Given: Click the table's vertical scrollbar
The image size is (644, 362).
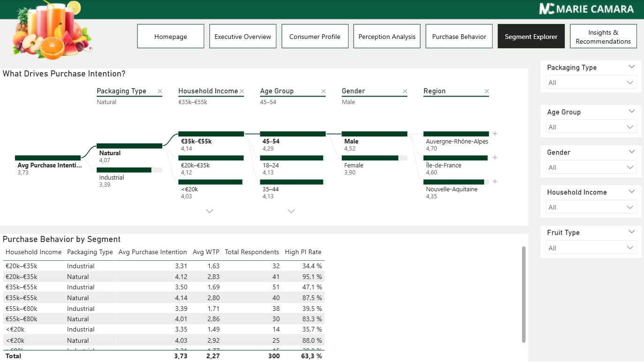Looking at the screenshot, I should pyautogui.click(x=524, y=294).
